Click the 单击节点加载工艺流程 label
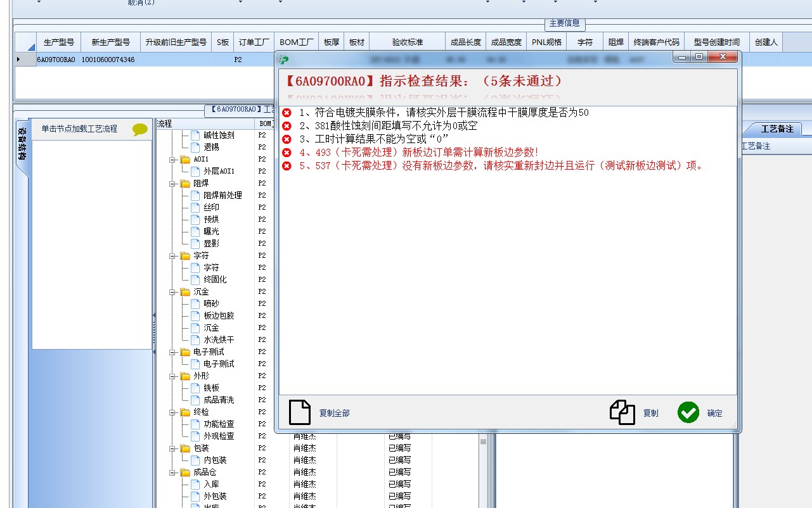The image size is (812, 508). pyautogui.click(x=79, y=129)
